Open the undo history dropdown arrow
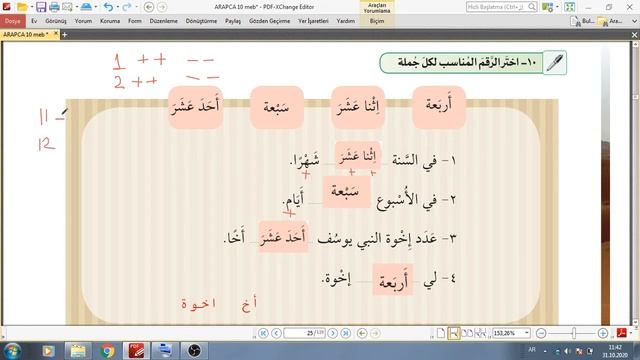This screenshot has height=360, width=640. [x=118, y=7]
